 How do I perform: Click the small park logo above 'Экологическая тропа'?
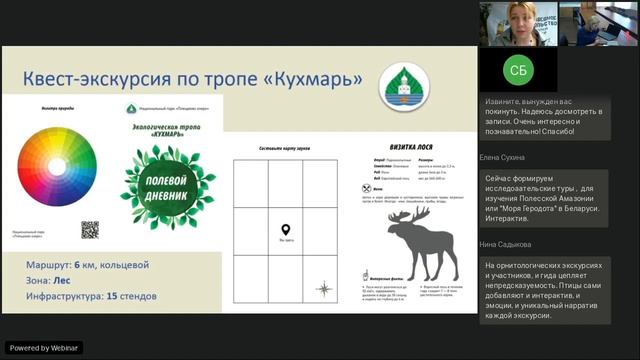[131, 109]
